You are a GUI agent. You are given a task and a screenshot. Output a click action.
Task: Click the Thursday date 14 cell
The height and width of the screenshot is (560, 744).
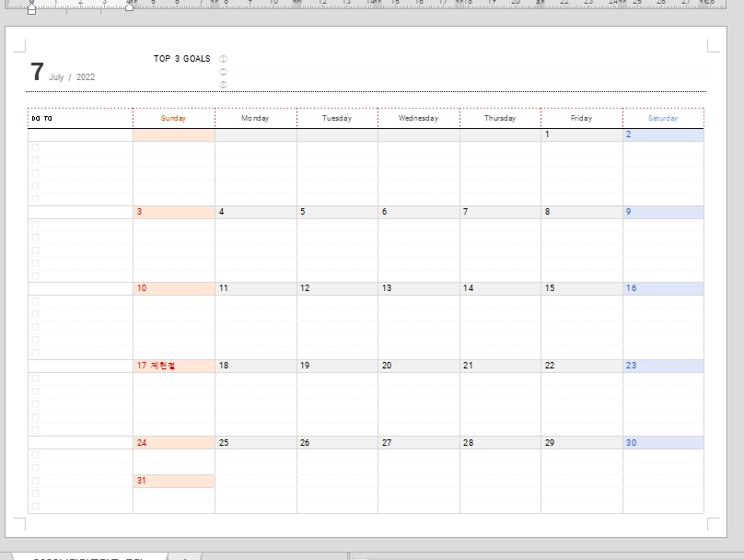[500, 288]
